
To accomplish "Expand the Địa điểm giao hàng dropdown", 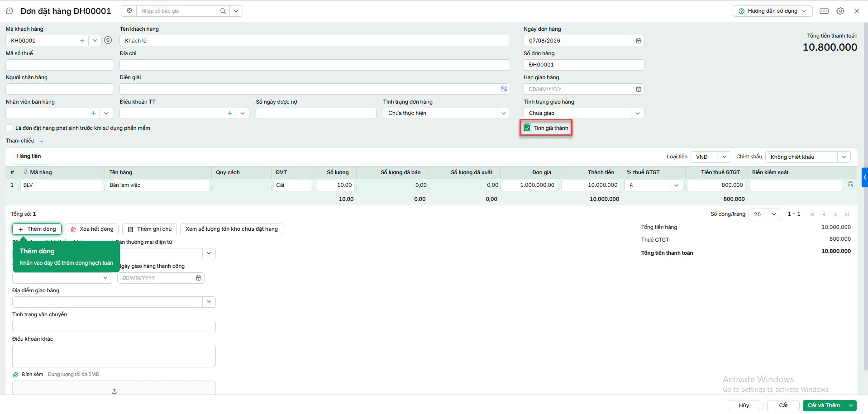I will pos(209,302).
